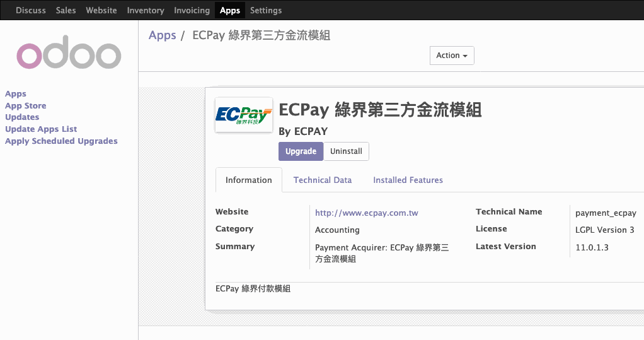This screenshot has height=340, width=644.
Task: Open the Sales menu
Action: pyautogui.click(x=66, y=10)
